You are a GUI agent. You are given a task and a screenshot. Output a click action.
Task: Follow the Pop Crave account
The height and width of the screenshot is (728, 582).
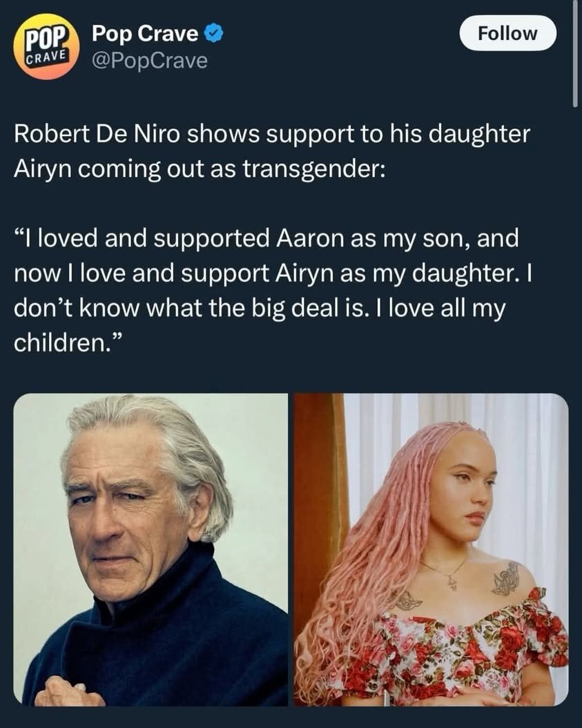[x=507, y=33]
